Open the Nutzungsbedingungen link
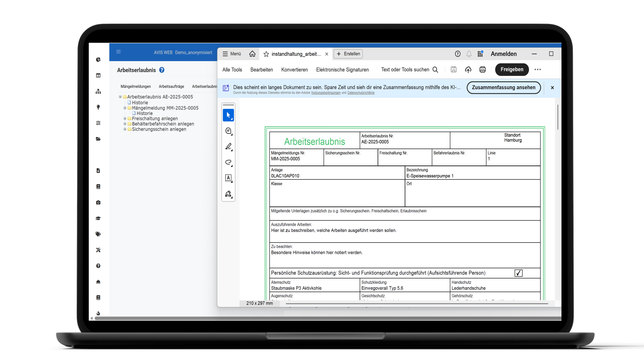Image resolution: width=644 pixels, height=357 pixels. pyautogui.click(x=326, y=93)
